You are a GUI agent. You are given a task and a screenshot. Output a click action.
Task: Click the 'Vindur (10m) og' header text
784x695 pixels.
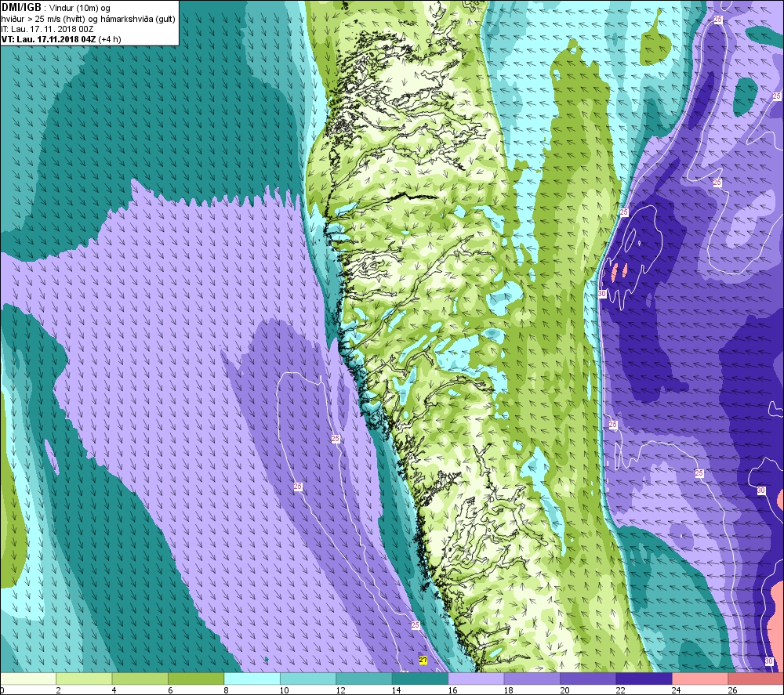pyautogui.click(x=80, y=9)
